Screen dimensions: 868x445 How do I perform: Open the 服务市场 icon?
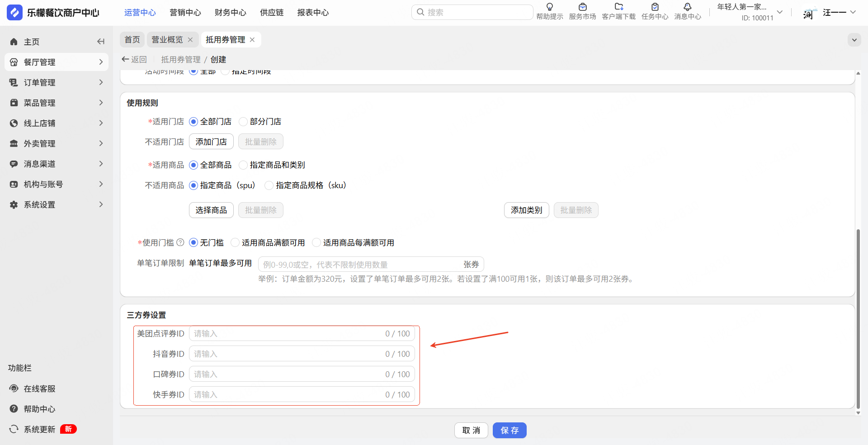[x=582, y=7]
